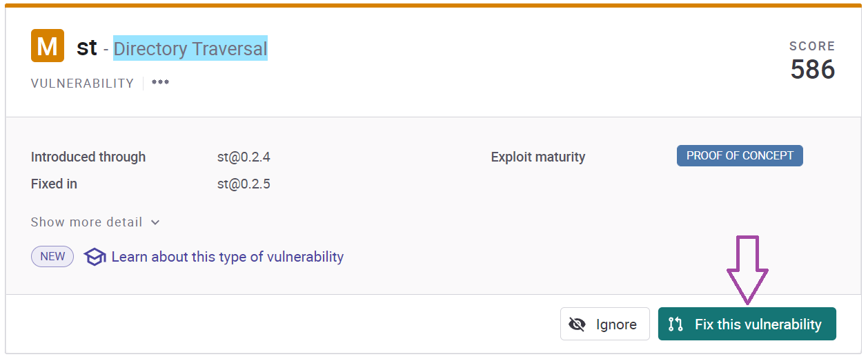
Task: Click the VULNERABILITY type label
Action: coord(83,84)
